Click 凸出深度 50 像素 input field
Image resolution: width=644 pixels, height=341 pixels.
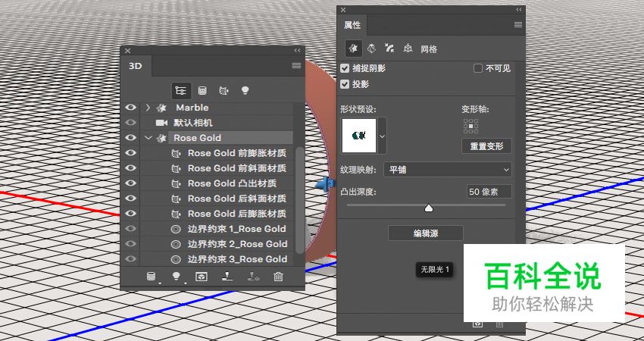tap(489, 192)
